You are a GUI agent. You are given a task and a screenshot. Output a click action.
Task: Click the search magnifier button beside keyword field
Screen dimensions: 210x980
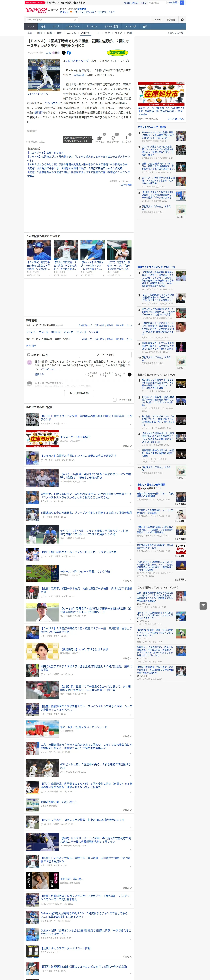point(75,20)
